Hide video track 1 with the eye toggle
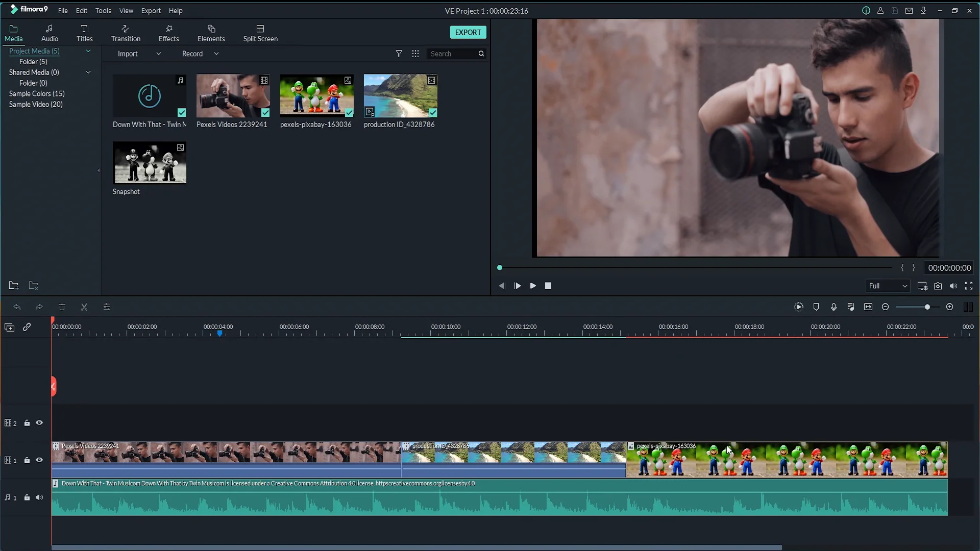 (x=39, y=460)
